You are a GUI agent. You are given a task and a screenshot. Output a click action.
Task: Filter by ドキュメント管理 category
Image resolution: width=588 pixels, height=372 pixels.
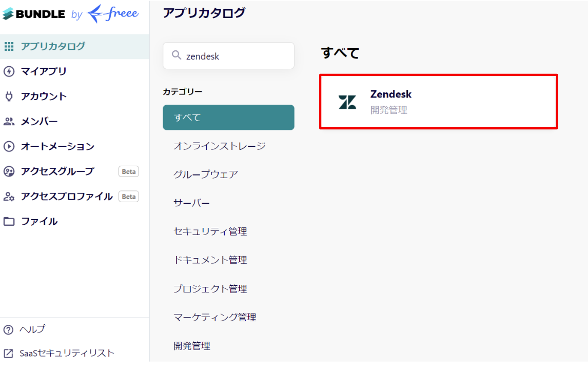coord(210,260)
